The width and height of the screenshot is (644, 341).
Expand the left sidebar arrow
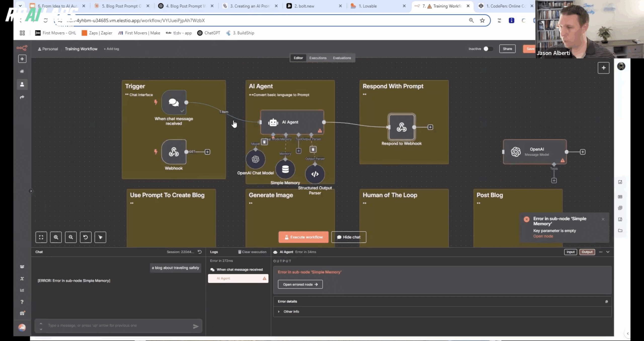tap(31, 191)
